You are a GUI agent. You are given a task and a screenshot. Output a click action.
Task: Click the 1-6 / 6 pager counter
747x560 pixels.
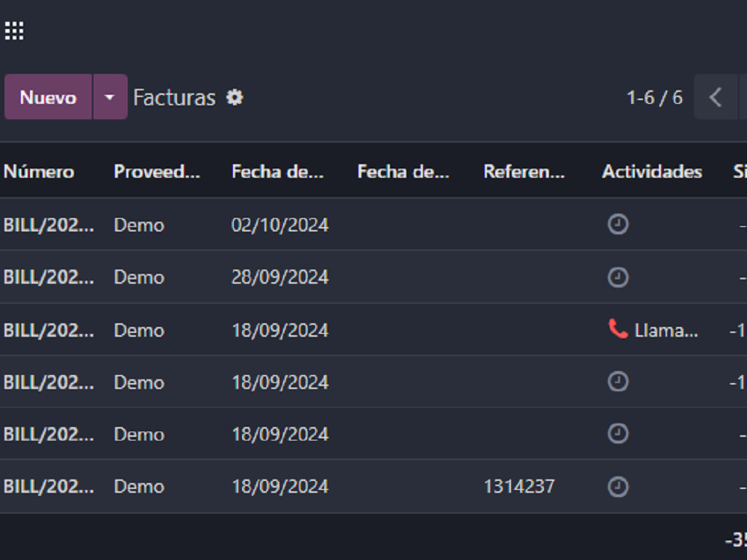655,98
